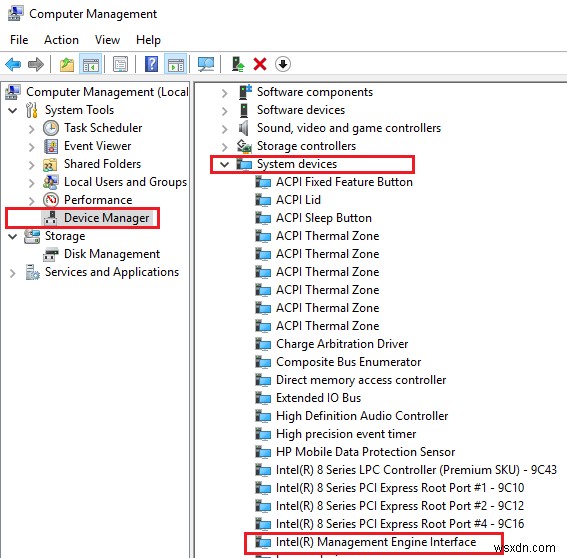Click the Services and Applications icon
Screen dimensions: 567x558
click(33, 272)
